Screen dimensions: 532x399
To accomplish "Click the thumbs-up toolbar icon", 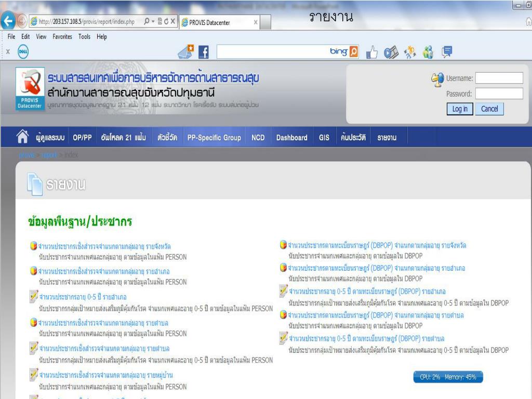I will (372, 52).
